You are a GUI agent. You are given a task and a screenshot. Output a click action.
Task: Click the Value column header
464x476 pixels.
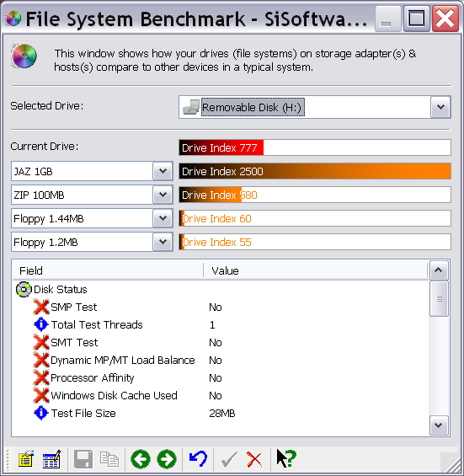coord(315,270)
